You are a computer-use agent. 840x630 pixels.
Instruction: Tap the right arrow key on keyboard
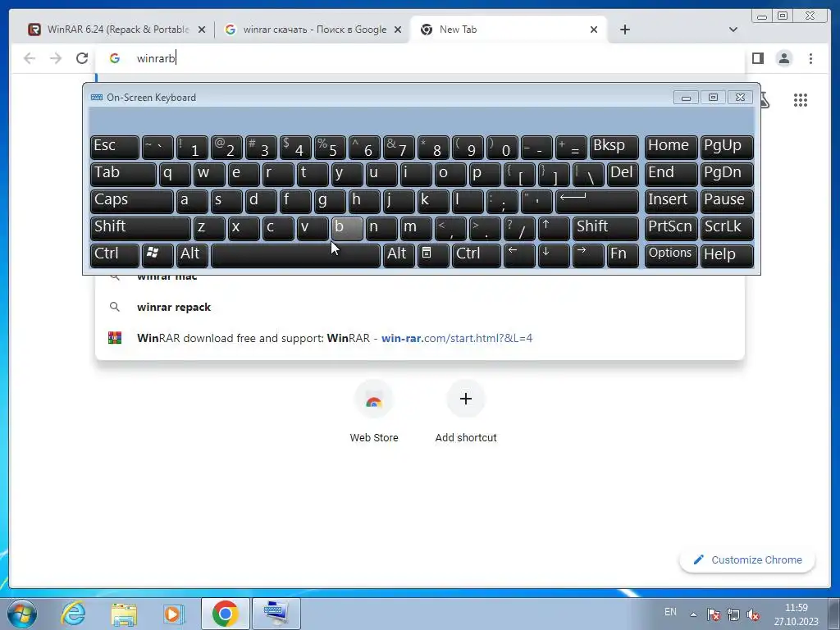[x=588, y=255]
